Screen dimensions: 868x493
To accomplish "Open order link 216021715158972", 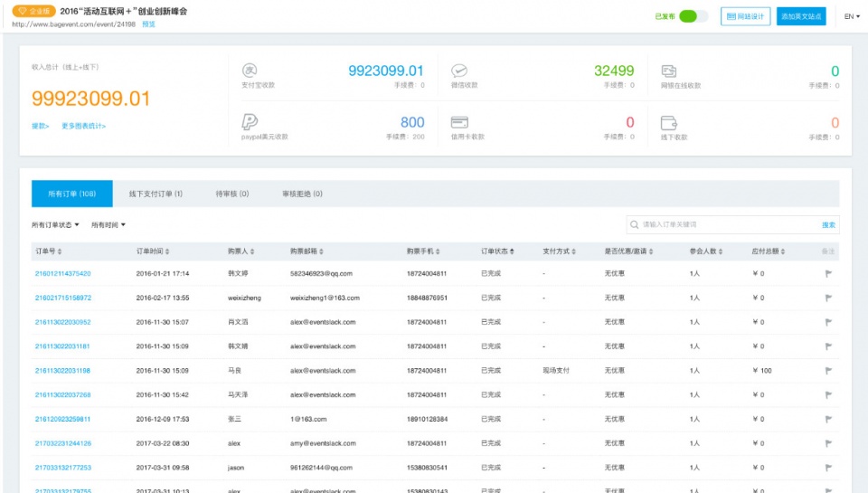I will click(63, 298).
